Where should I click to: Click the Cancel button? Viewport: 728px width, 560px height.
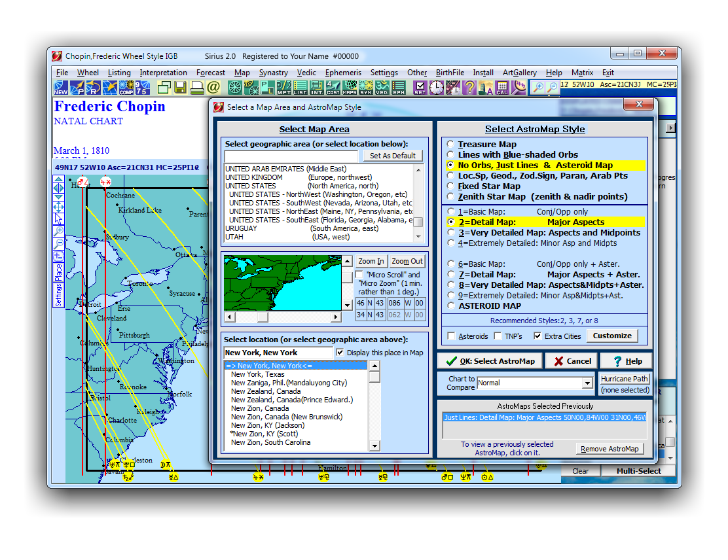click(572, 361)
